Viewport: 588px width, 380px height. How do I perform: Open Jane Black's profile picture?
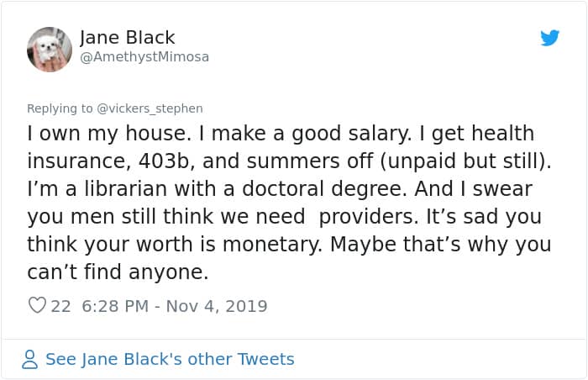[50, 50]
